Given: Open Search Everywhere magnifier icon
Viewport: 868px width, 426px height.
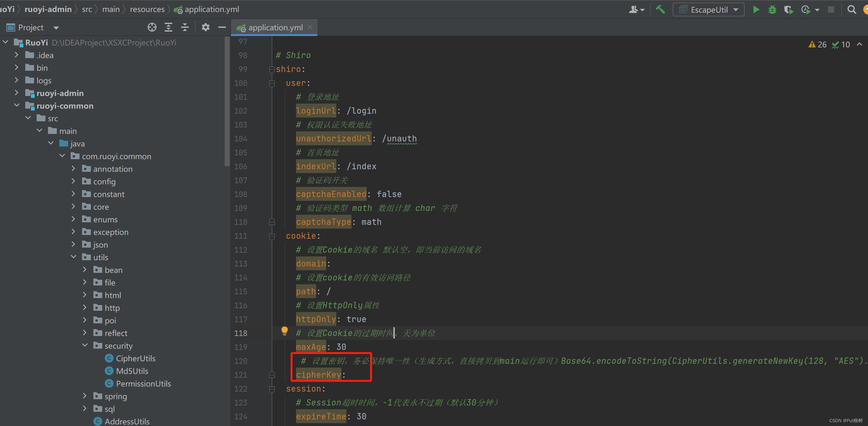Looking at the screenshot, I should (x=852, y=10).
